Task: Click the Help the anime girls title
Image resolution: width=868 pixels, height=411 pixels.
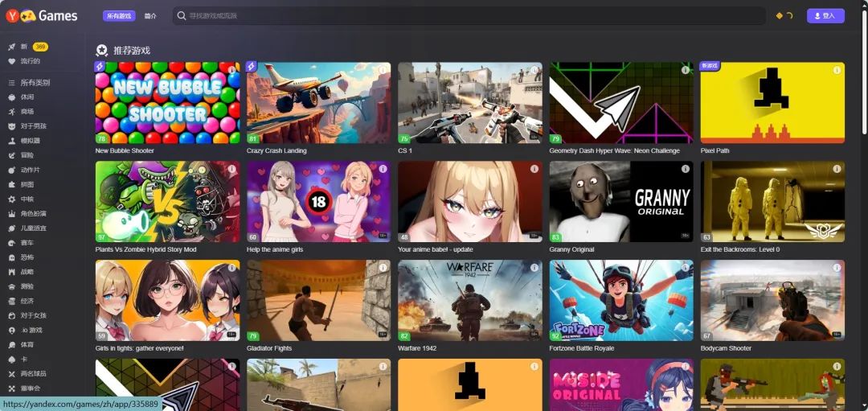Action: tap(275, 249)
